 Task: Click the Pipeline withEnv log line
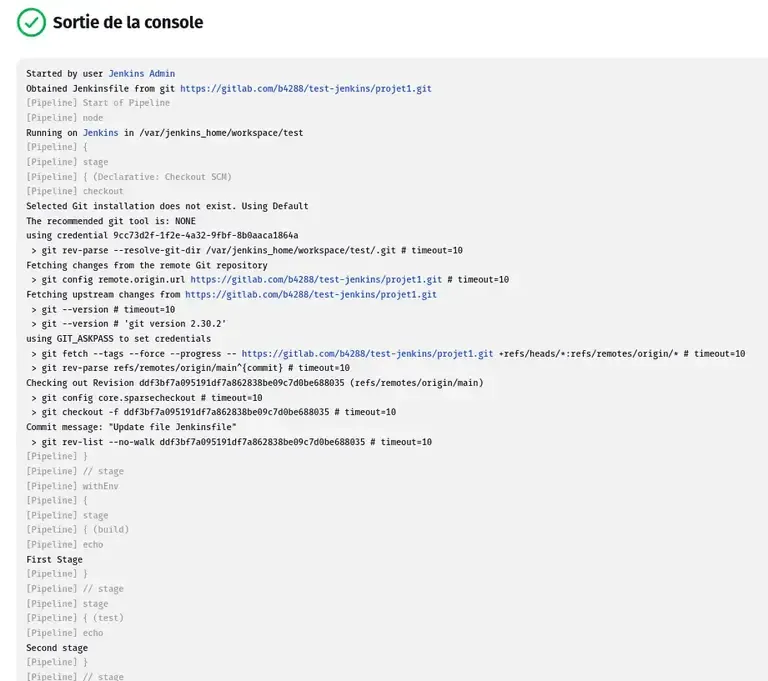(72, 486)
